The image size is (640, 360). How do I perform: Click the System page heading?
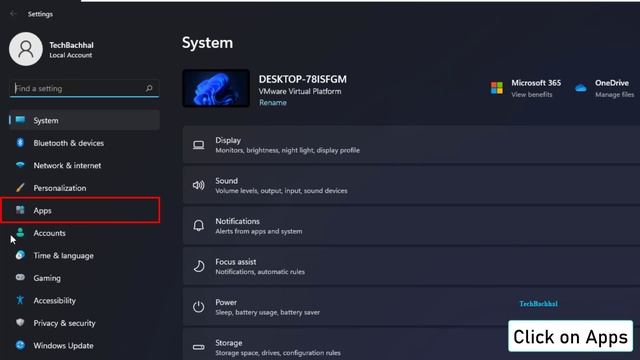(207, 43)
